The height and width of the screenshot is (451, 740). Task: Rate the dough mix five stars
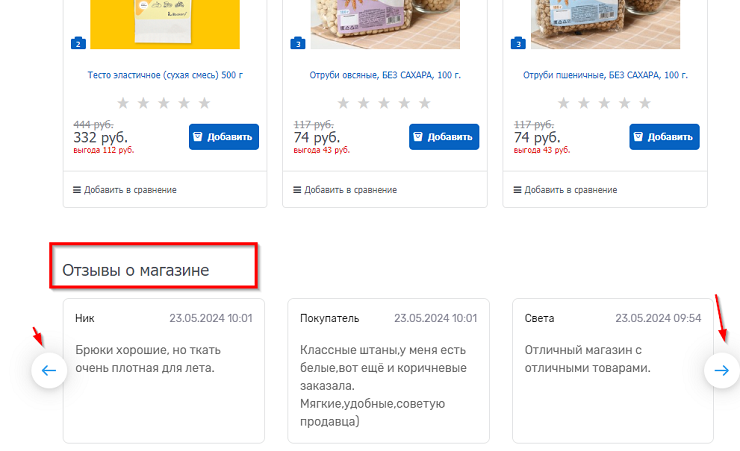point(205,103)
